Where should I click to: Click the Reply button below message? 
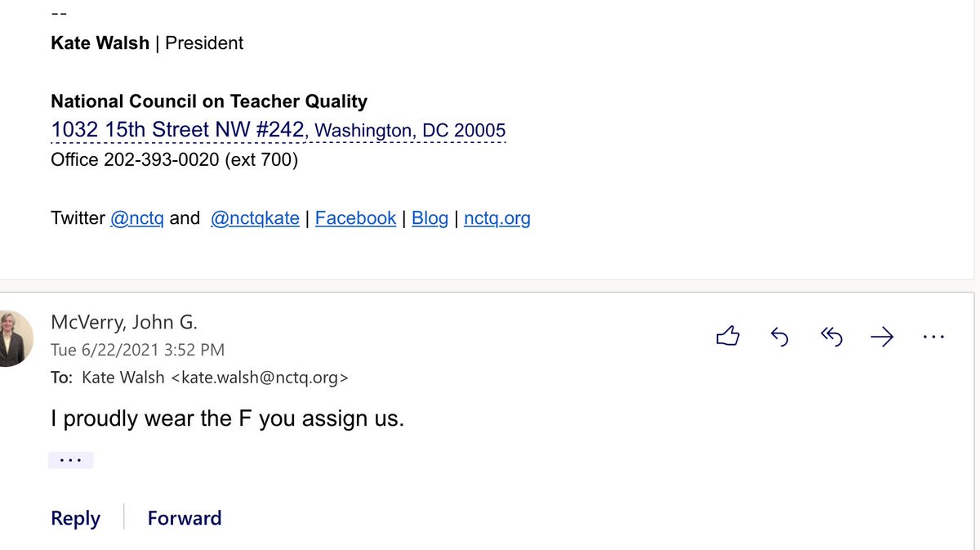tap(75, 518)
